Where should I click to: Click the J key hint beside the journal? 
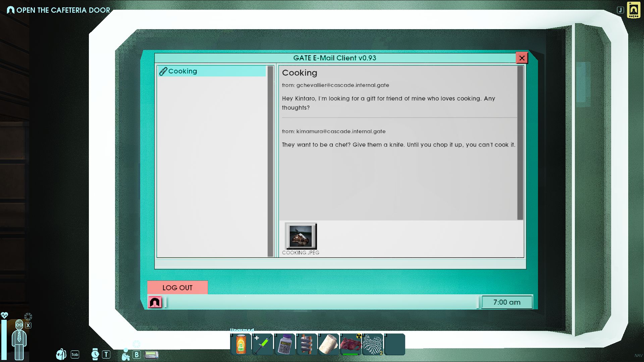pyautogui.click(x=620, y=10)
